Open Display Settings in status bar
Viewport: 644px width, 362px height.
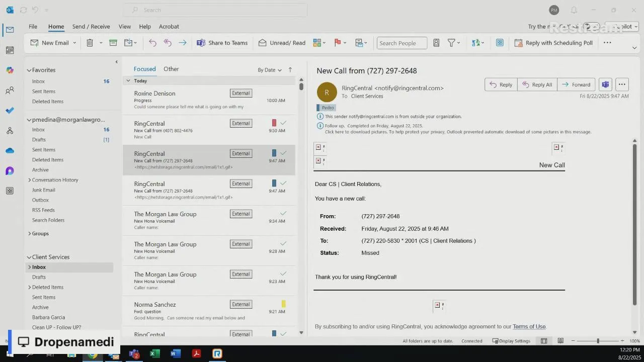pos(511,341)
